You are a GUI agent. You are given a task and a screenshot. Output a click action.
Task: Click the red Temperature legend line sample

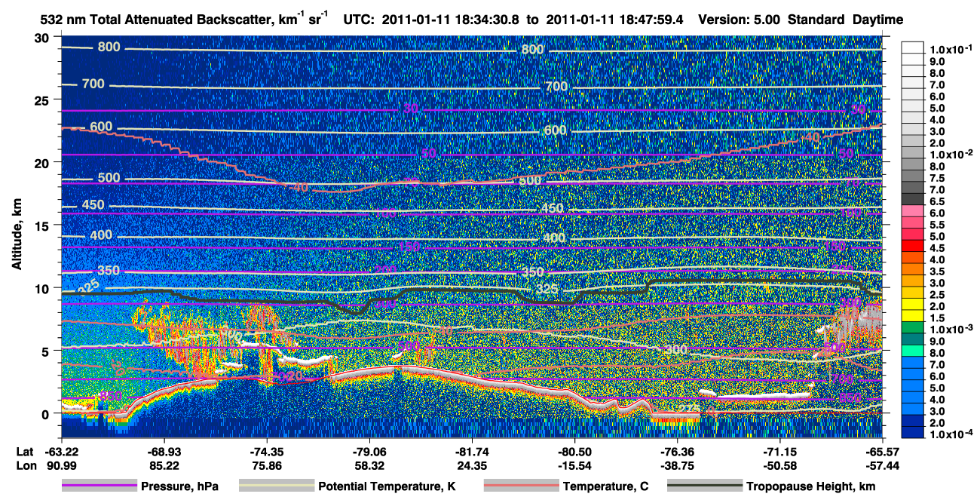pyautogui.click(x=521, y=486)
